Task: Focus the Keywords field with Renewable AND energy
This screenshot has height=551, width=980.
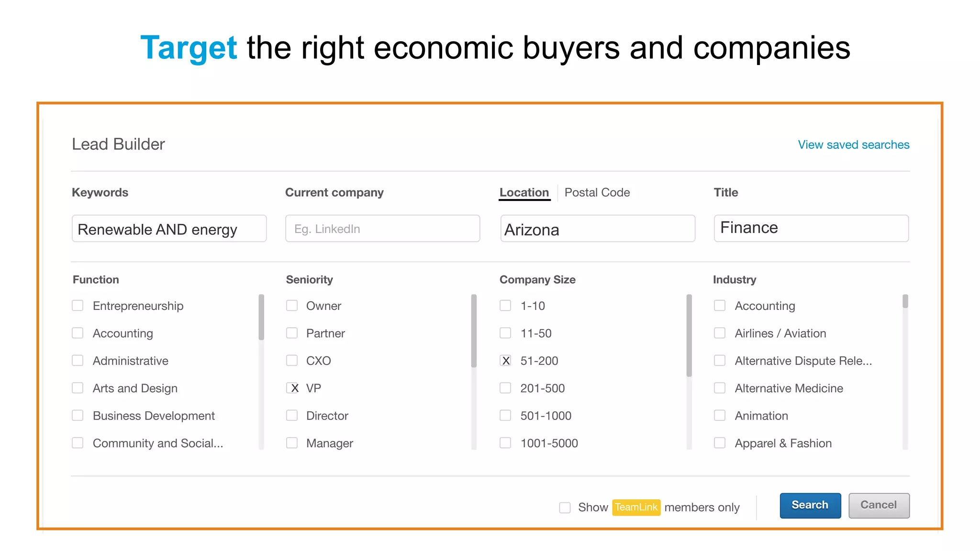Action: [169, 229]
